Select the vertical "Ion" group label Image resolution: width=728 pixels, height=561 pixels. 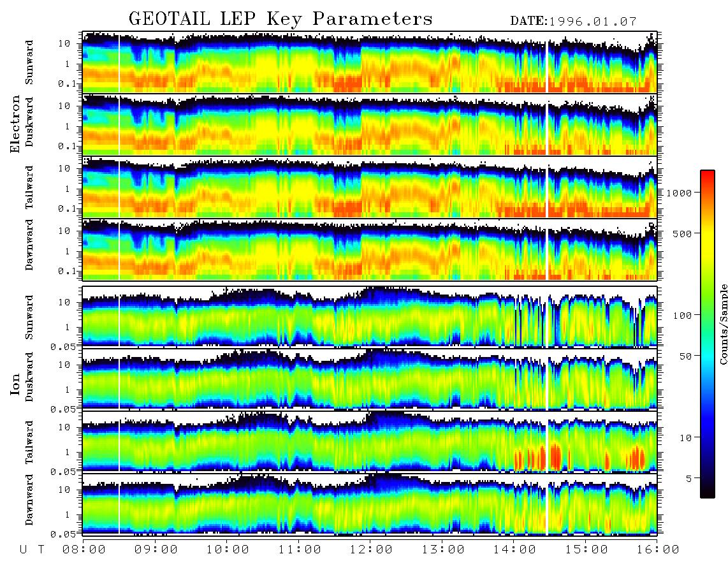[x=15, y=384]
